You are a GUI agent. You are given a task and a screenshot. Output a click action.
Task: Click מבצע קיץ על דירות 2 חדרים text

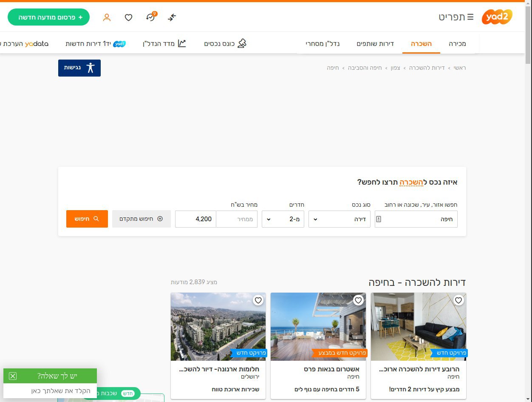[x=424, y=389]
